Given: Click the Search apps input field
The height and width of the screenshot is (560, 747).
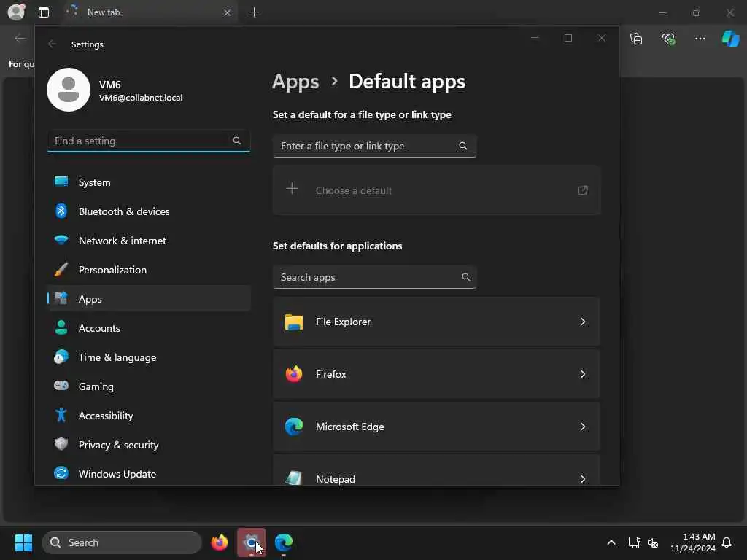Looking at the screenshot, I should point(374,277).
